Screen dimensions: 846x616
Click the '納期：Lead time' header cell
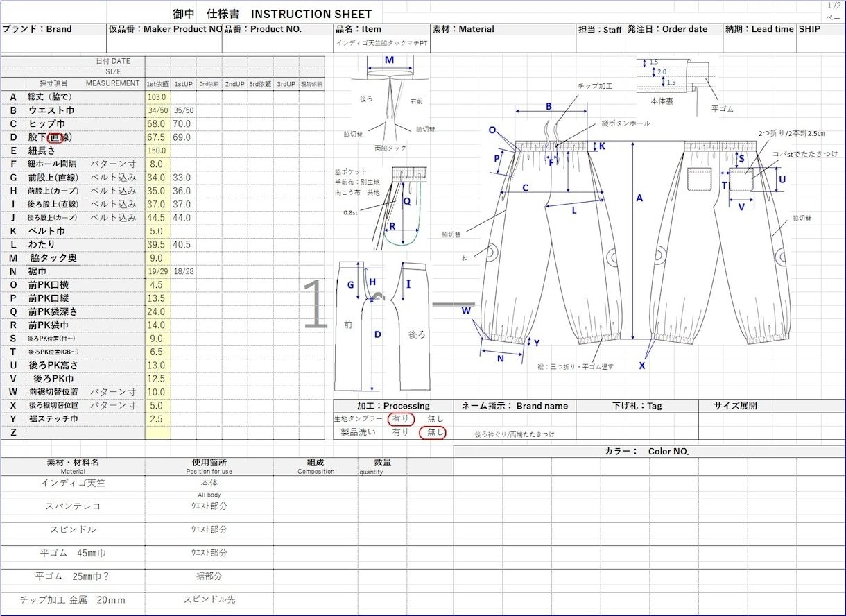point(759,29)
